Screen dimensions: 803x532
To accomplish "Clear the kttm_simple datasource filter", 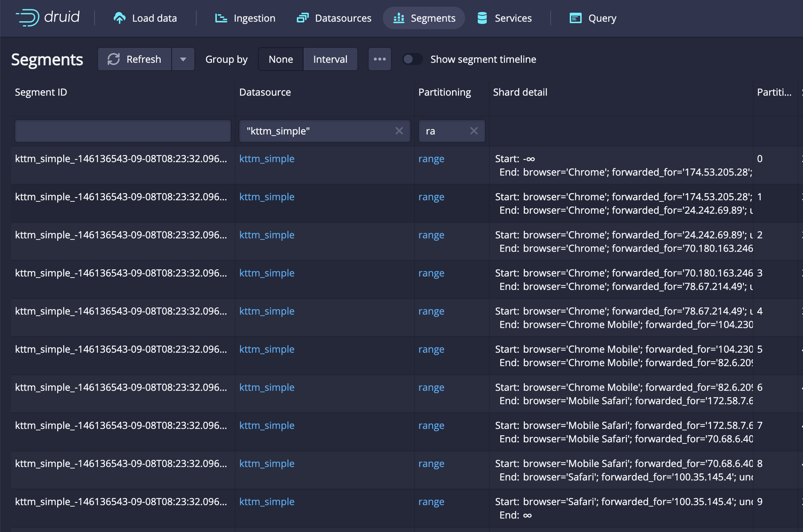I will coord(399,131).
